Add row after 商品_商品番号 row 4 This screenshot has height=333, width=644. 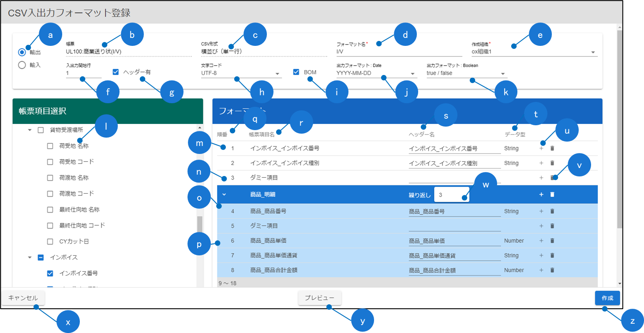(541, 211)
